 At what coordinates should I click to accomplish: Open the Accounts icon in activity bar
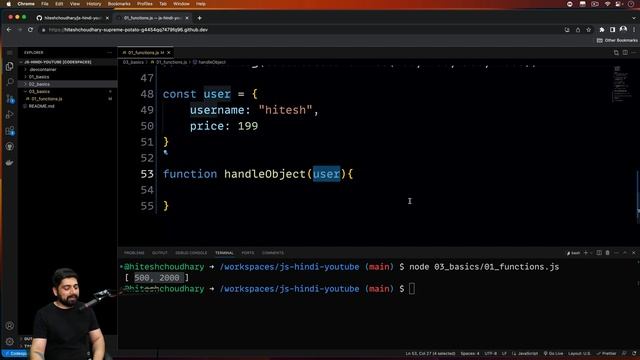coord(10,326)
